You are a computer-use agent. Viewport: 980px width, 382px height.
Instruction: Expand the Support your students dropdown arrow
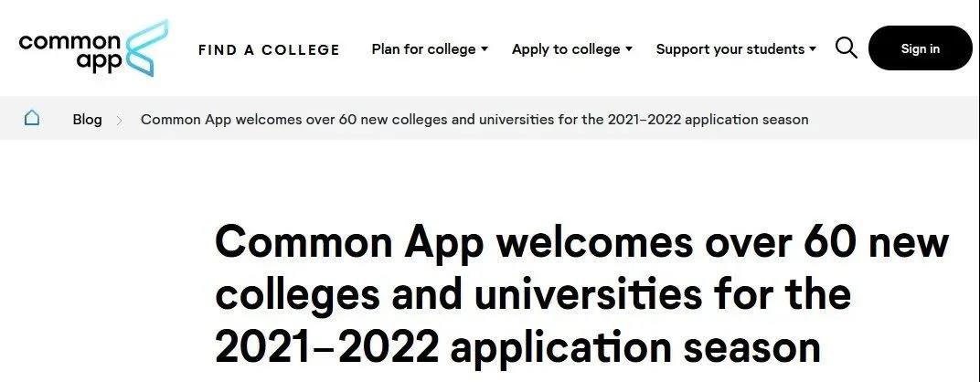coord(813,49)
